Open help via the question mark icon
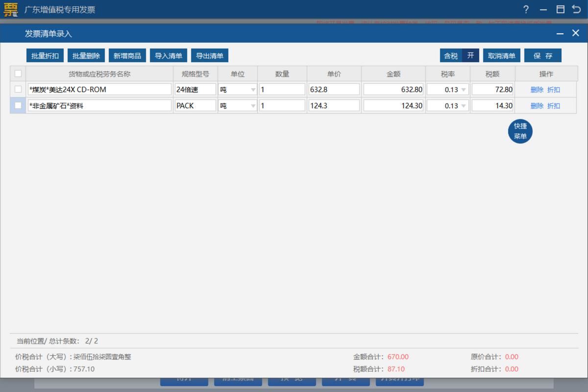The height and width of the screenshot is (392, 588). point(526,9)
